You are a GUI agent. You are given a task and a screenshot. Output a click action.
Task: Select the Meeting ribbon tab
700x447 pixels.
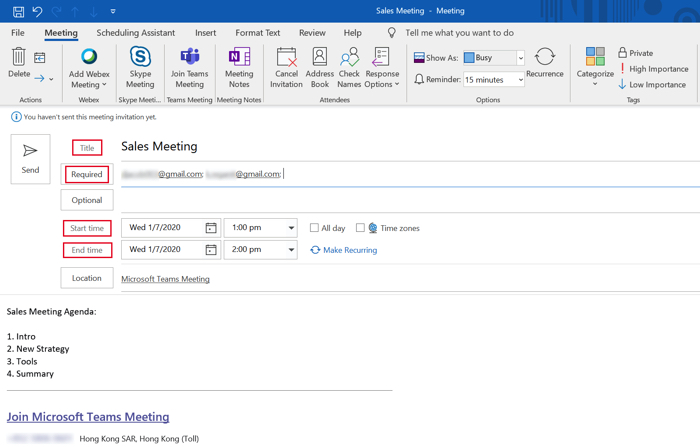(x=61, y=33)
